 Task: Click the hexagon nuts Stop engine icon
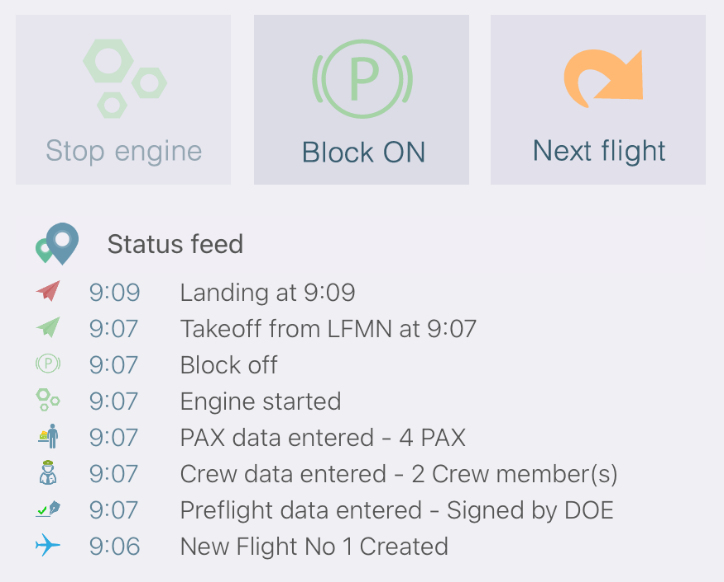125,79
